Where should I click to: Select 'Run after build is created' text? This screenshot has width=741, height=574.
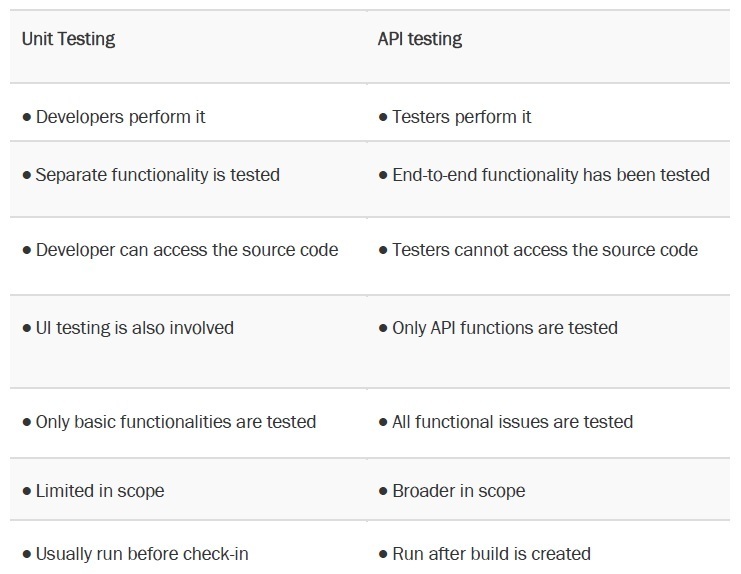point(491,554)
